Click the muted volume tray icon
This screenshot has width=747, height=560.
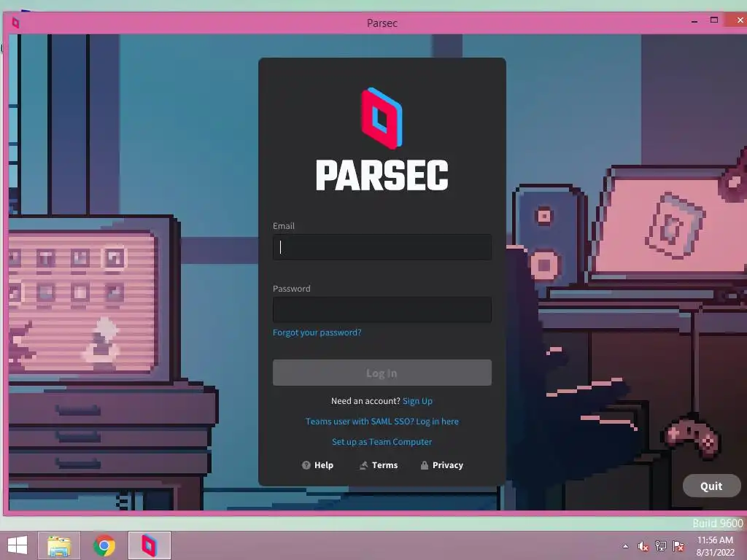tap(643, 546)
